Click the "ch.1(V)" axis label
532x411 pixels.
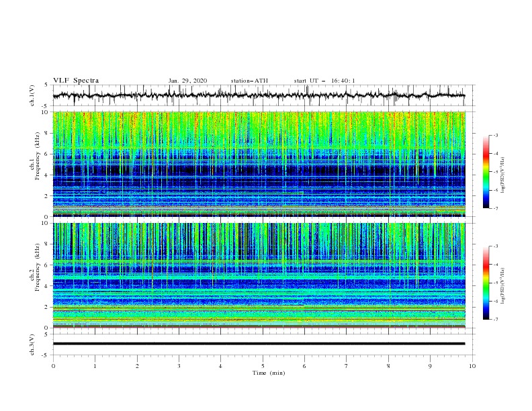click(32, 95)
